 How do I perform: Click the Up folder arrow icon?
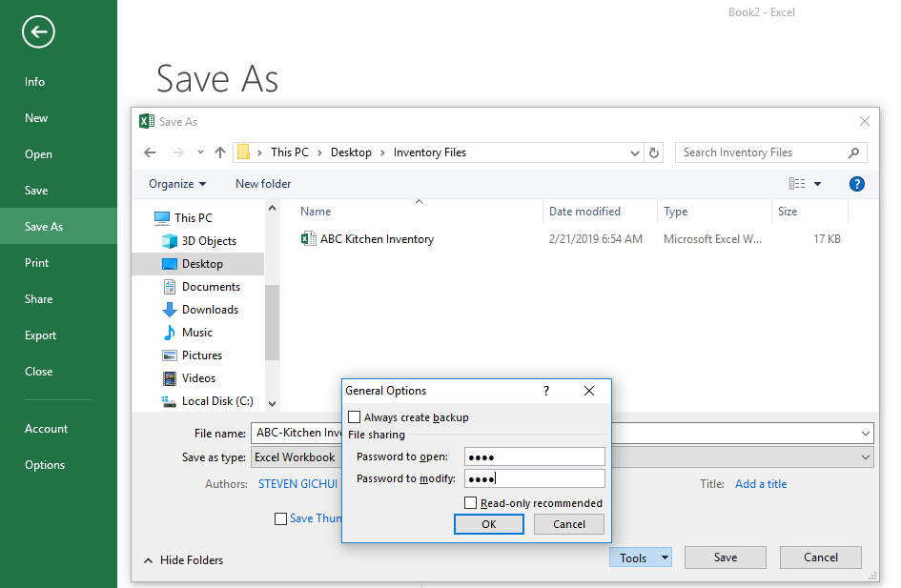pos(220,152)
